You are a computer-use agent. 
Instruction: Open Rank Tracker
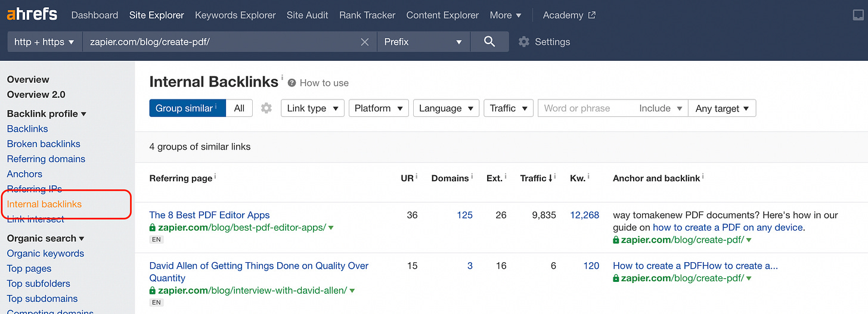coord(367,15)
